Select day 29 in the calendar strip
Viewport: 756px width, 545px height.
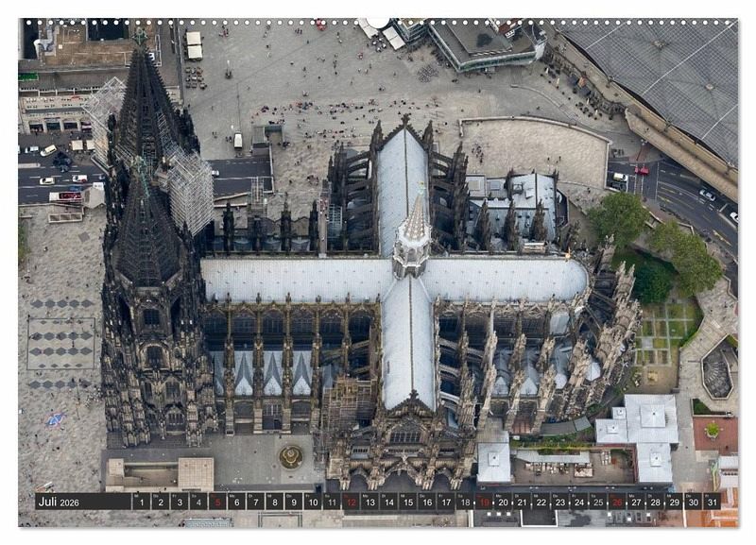[x=675, y=502]
